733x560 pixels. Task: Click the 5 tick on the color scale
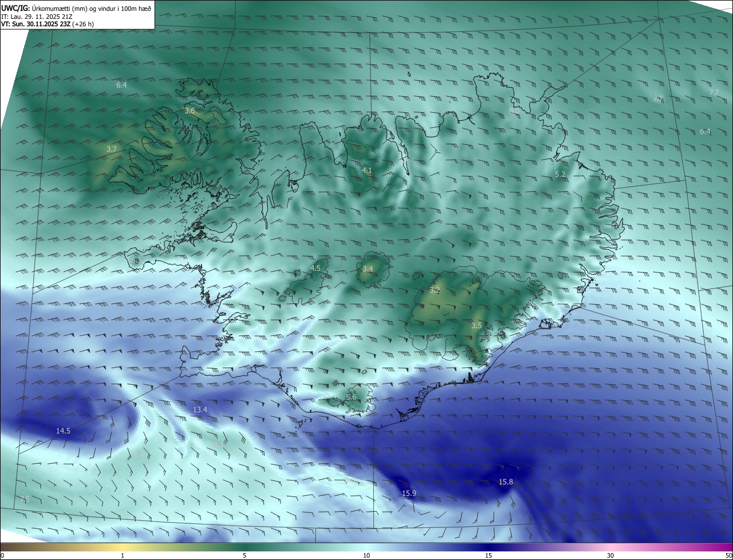coord(245,555)
